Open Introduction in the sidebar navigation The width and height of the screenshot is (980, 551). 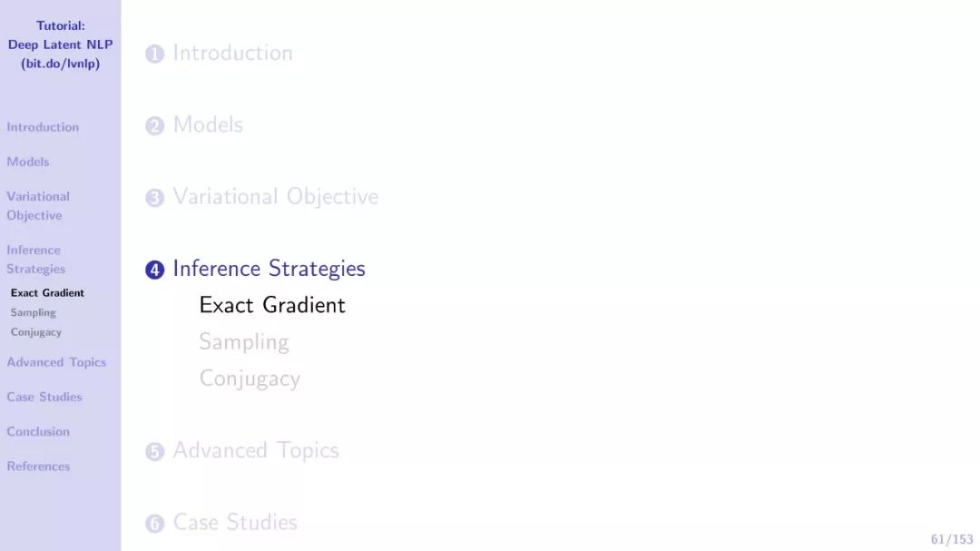point(43,127)
